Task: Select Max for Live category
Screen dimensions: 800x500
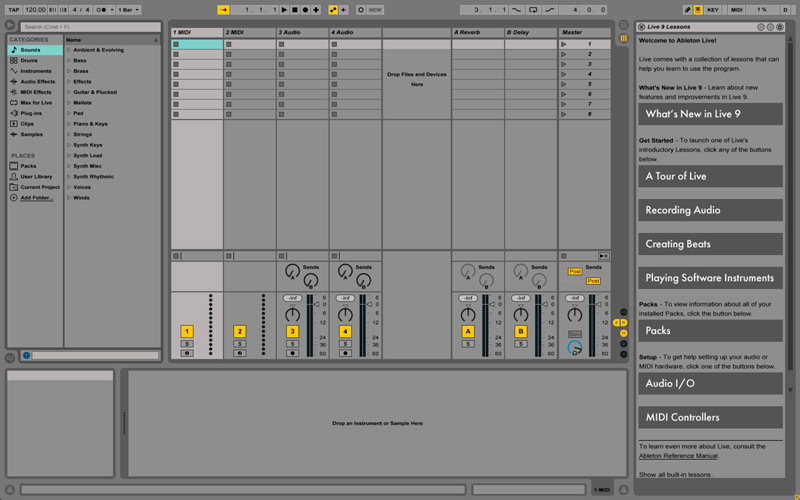Action: 36,103
